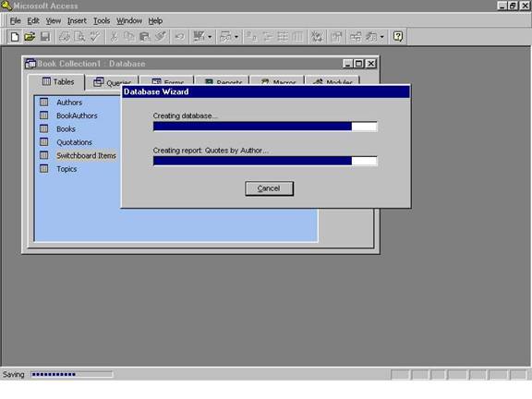Minimize the Book Collection1 database window
Image resolution: width=532 pixels, height=399 pixels.
(x=348, y=64)
